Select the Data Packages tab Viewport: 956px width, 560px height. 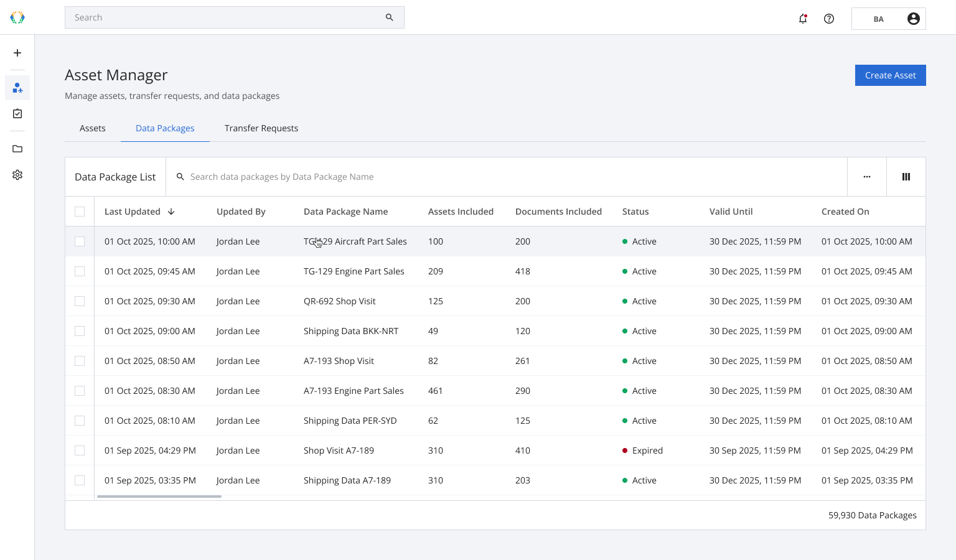(x=165, y=128)
